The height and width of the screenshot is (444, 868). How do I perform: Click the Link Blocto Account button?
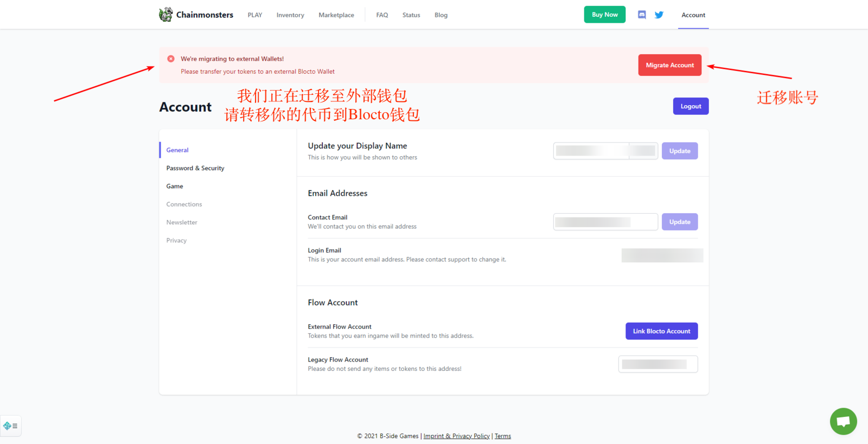pyautogui.click(x=662, y=331)
